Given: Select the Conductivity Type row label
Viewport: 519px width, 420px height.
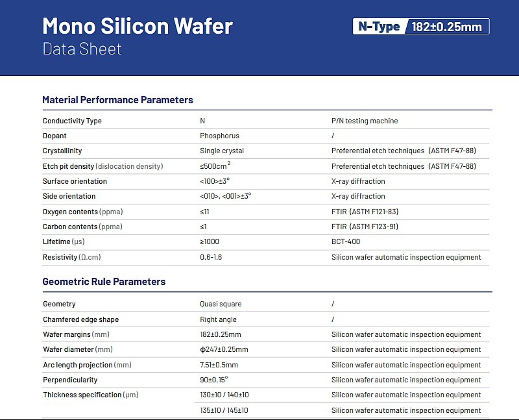Looking at the screenshot, I should point(72,121).
